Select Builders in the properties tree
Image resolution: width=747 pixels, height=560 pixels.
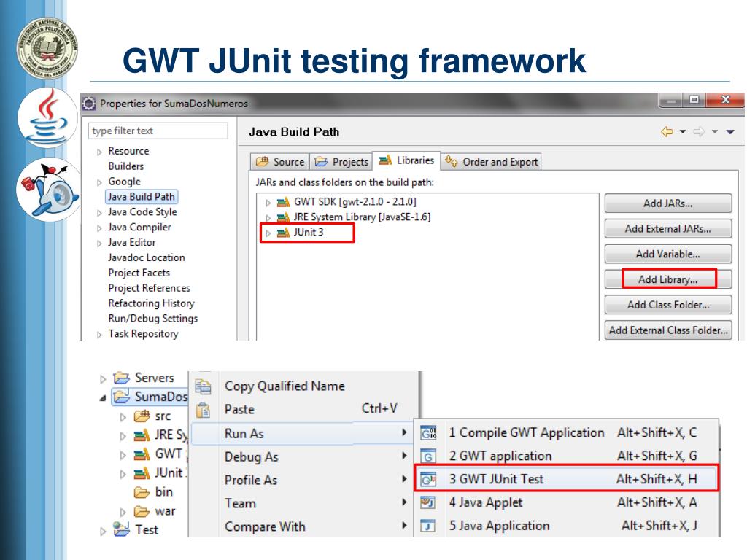(125, 166)
